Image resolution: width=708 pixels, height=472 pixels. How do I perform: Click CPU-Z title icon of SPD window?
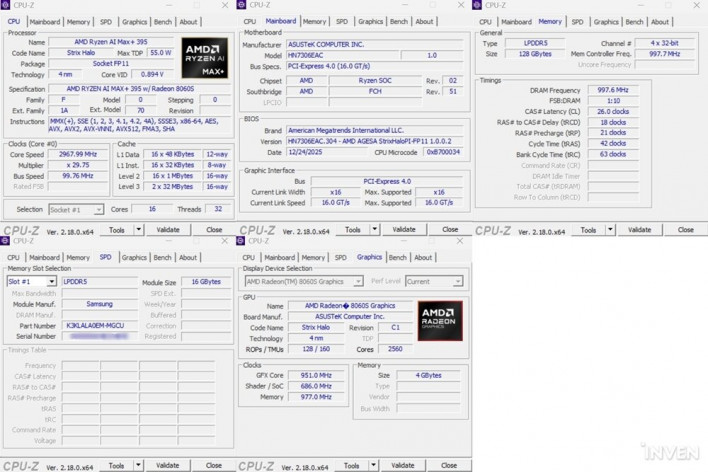(7, 241)
